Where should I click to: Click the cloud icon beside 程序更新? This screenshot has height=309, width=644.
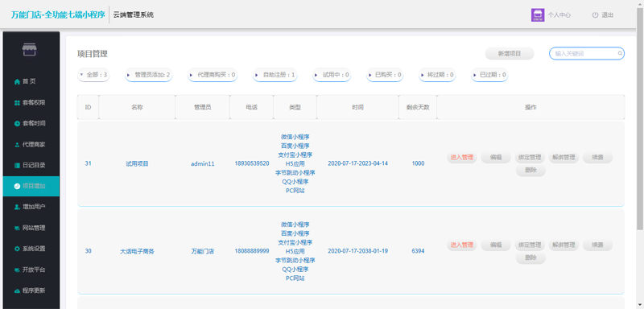pos(17,291)
